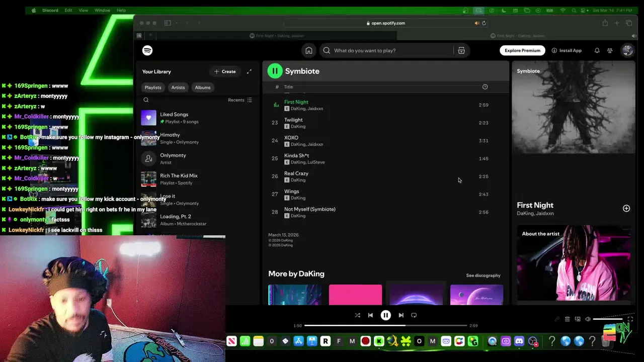Pause playback in the bottom player

tap(385, 315)
